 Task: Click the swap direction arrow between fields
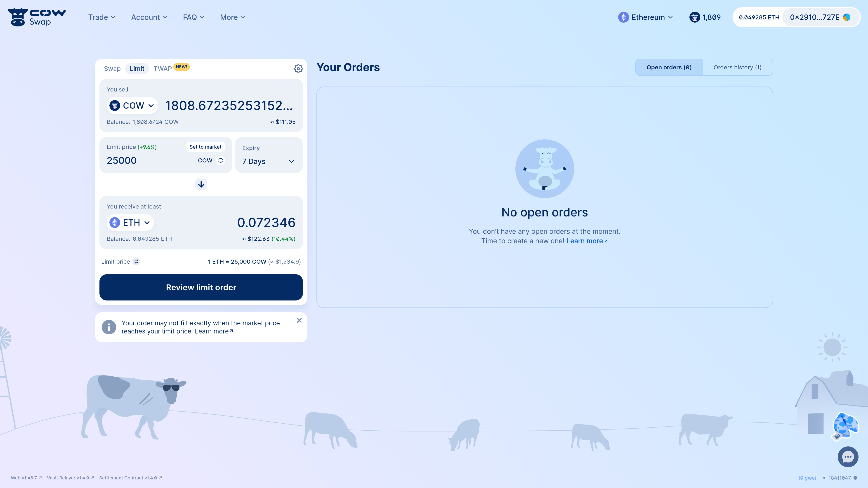tap(201, 184)
